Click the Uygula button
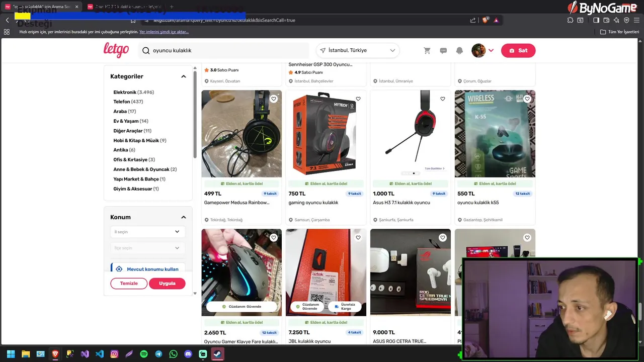 pos(167,283)
